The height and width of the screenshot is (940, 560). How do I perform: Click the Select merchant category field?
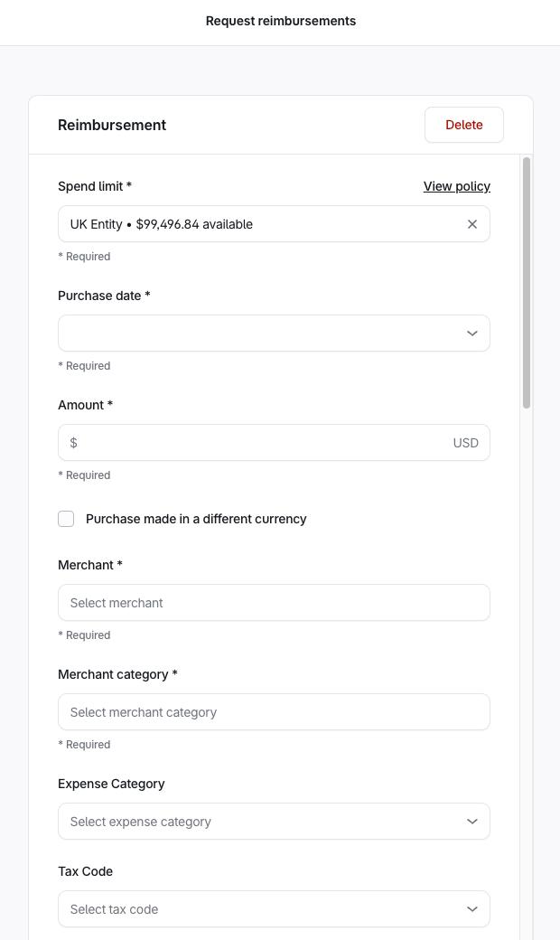[x=274, y=712]
